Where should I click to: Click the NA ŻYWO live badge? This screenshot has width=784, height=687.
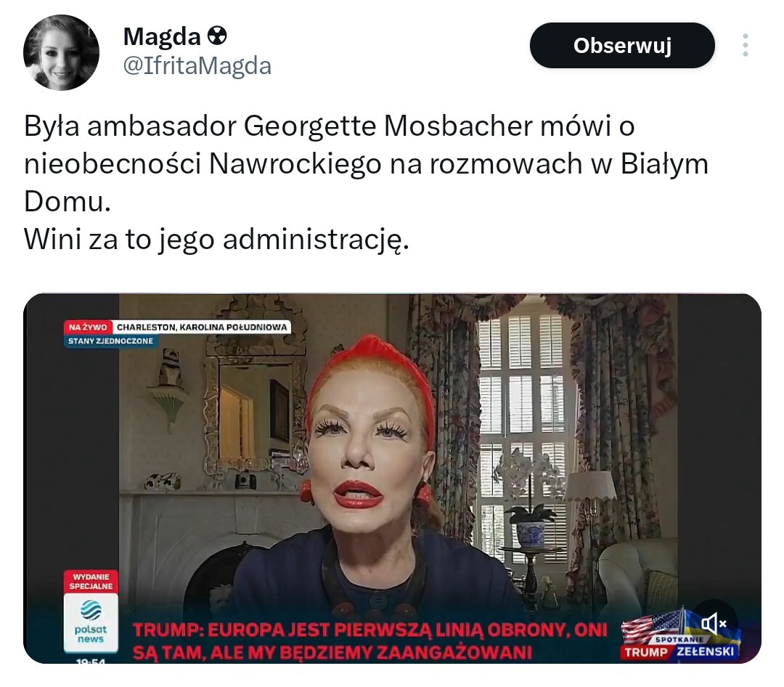tap(88, 328)
